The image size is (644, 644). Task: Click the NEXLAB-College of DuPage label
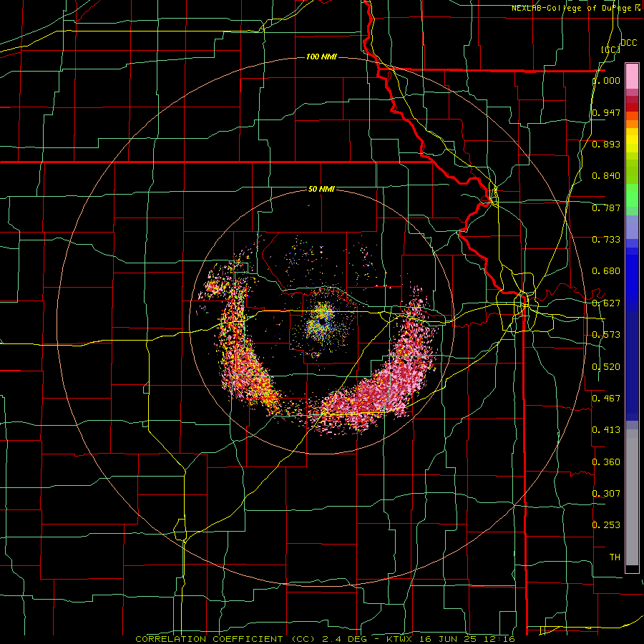[x=575, y=8]
